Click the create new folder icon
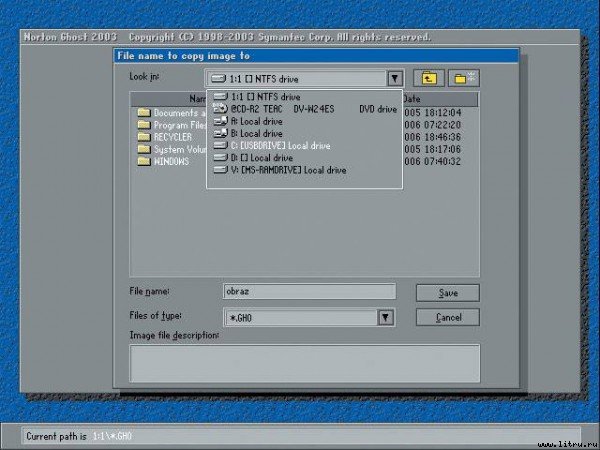This screenshot has width=600, height=450. (x=463, y=78)
